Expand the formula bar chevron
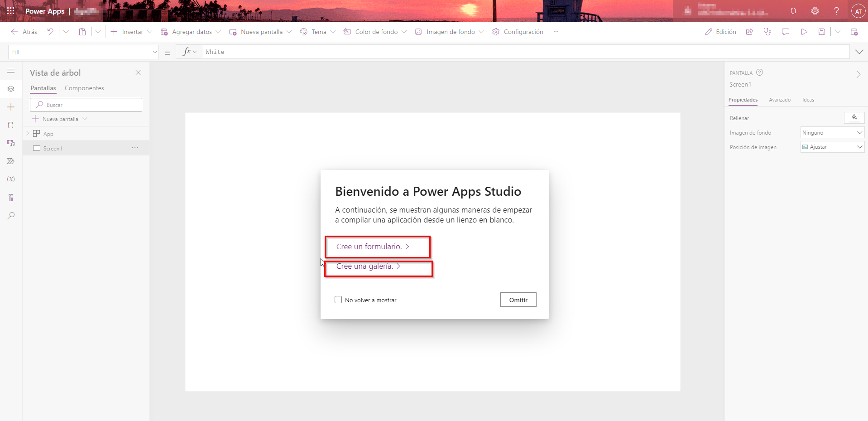868x421 pixels. click(x=859, y=52)
